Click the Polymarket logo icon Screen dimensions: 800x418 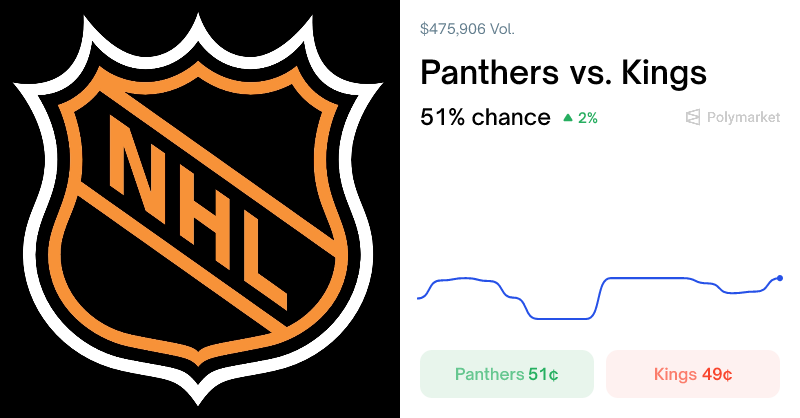click(x=693, y=118)
